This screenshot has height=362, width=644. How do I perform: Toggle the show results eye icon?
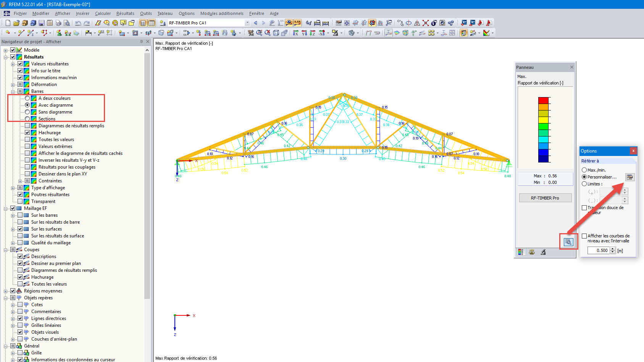tap(289, 23)
